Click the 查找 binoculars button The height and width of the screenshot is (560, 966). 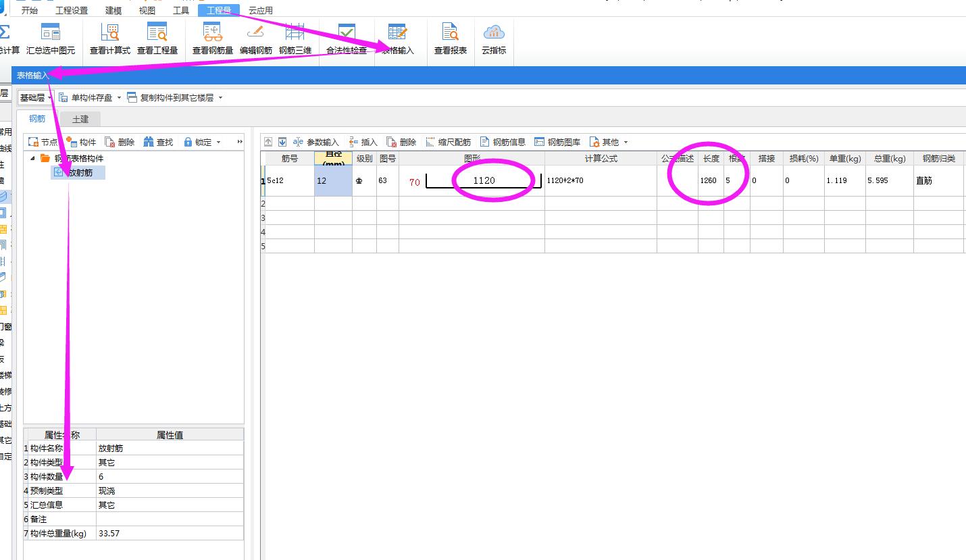click(158, 142)
